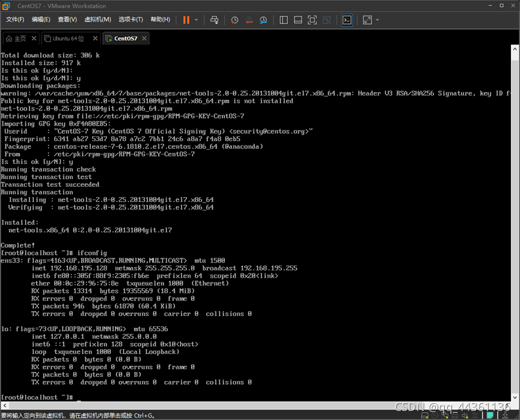520x420 pixels.
Task: Toggle the console view icon
Action: (x=347, y=20)
